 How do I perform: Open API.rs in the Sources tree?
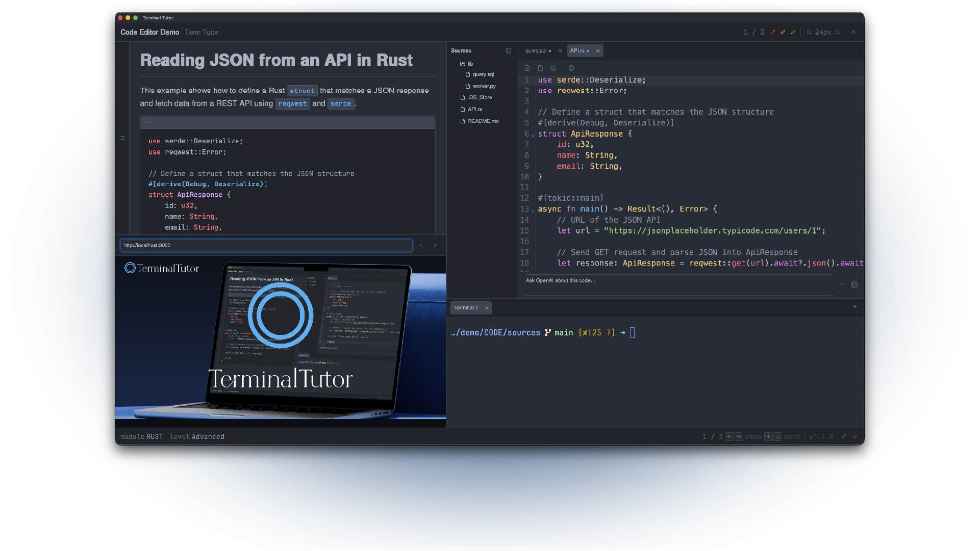click(x=471, y=109)
